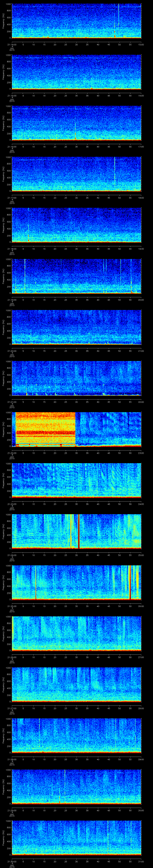
Task: Click the "27:00" end time label
Action: point(141,657)
